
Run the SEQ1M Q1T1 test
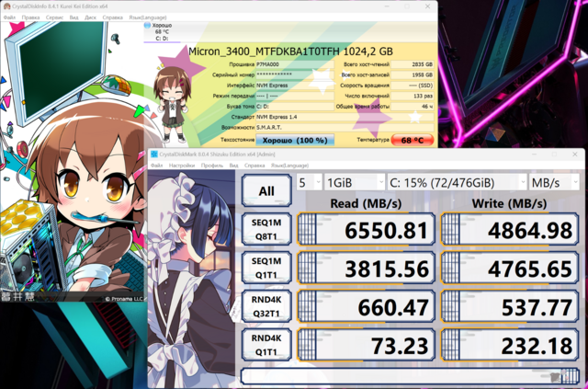click(266, 268)
